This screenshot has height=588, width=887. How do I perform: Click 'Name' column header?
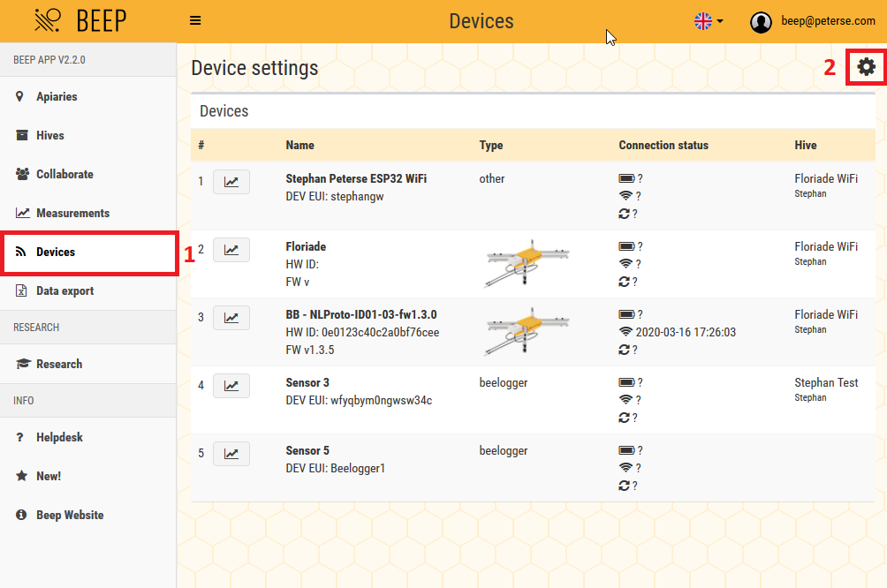[299, 146]
